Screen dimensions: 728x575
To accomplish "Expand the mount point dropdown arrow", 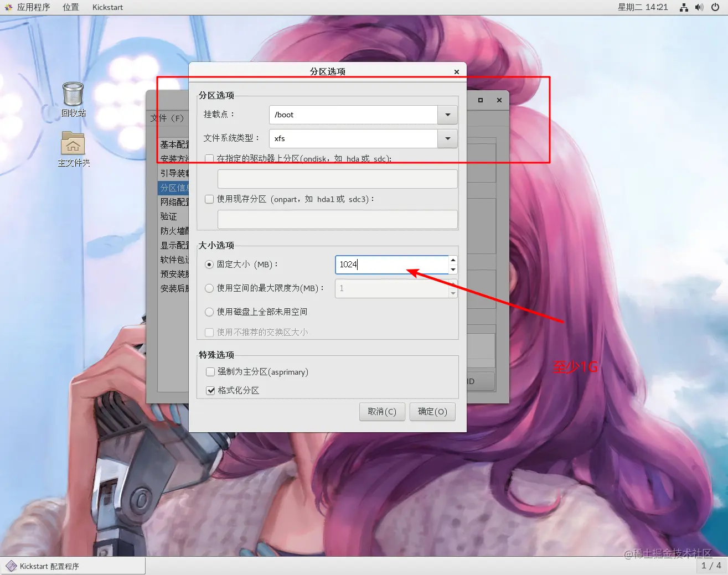I will pyautogui.click(x=448, y=115).
